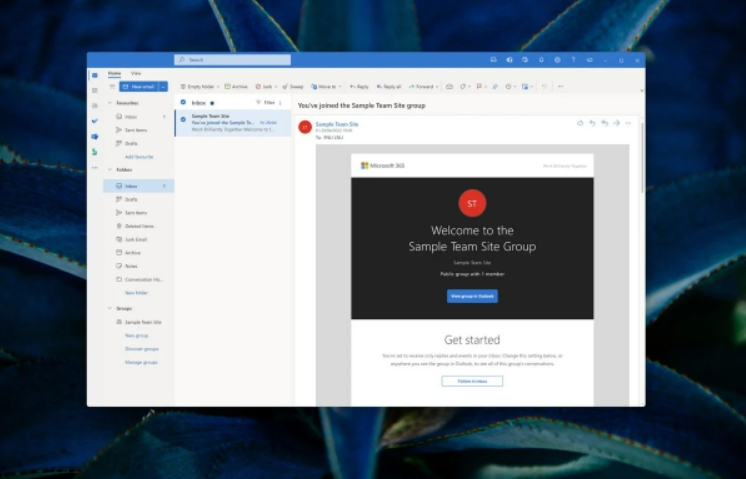Switch to the Home tab
The width and height of the screenshot is (746, 479).
pos(114,73)
